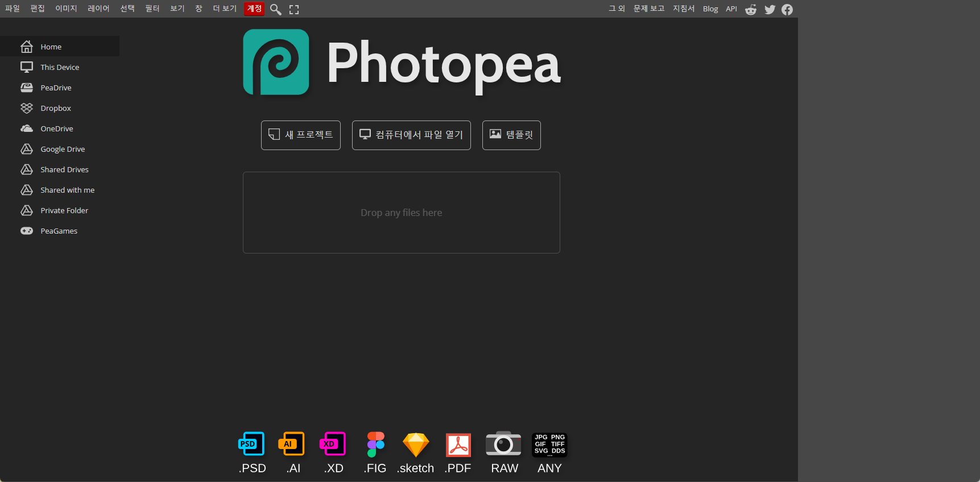Open the 파일 menu
This screenshot has width=980, height=482.
click(13, 9)
